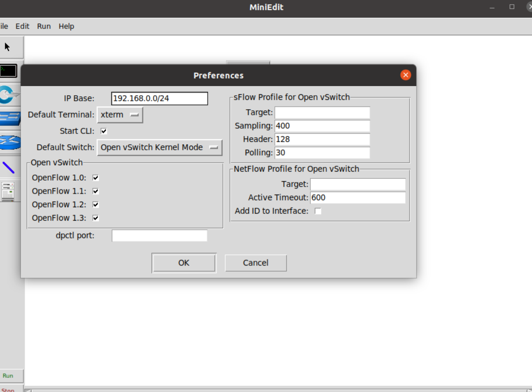Choose the Host terminal tool
The width and height of the screenshot is (532, 392).
tap(8, 70)
